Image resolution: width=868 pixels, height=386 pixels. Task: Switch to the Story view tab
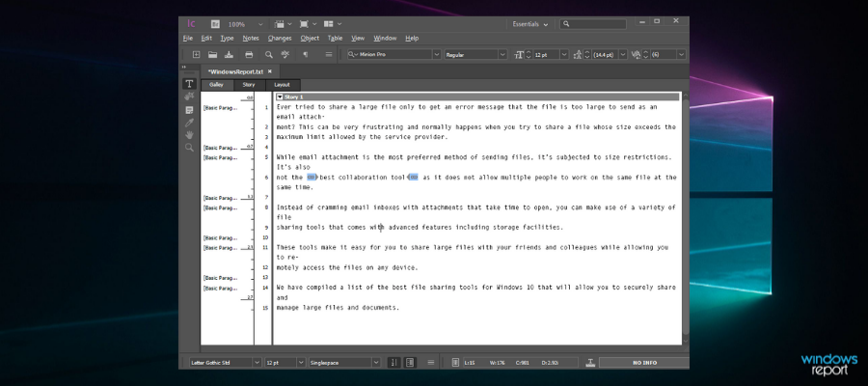tap(249, 85)
